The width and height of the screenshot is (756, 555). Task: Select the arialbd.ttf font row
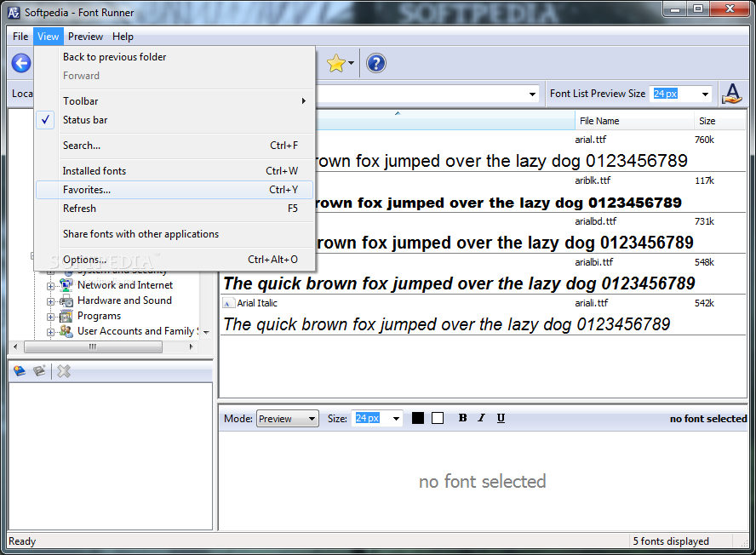(x=482, y=234)
